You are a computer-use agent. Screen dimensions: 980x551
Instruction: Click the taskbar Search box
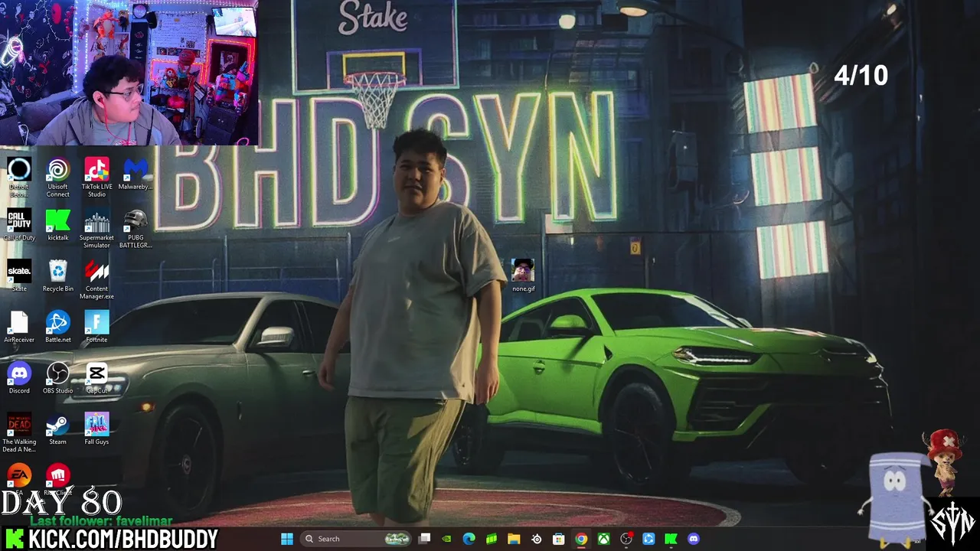pyautogui.click(x=356, y=539)
